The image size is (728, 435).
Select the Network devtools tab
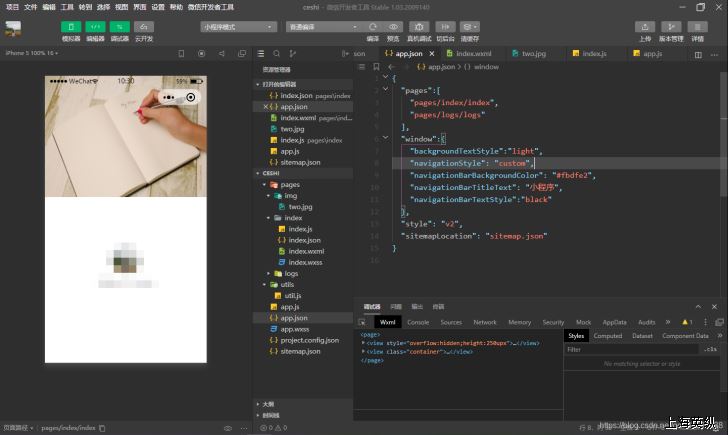tap(485, 322)
